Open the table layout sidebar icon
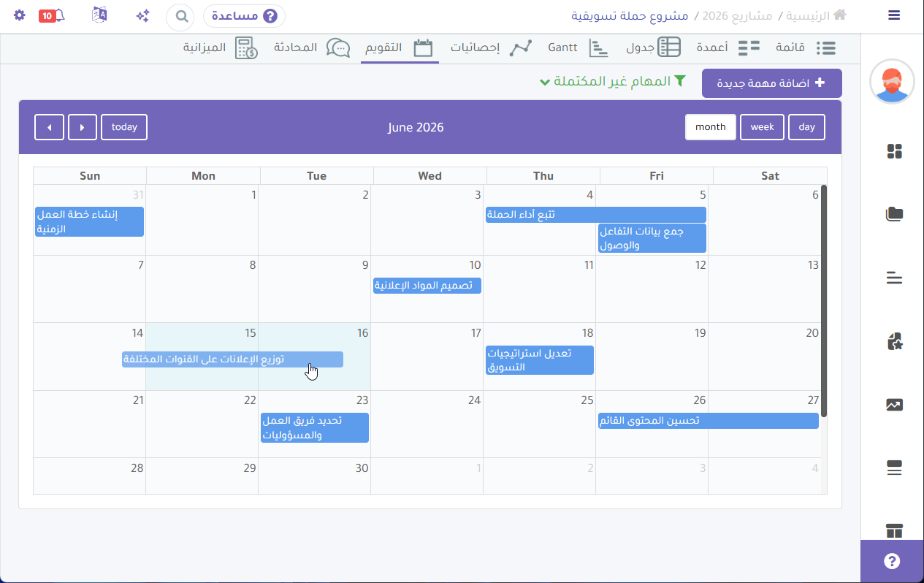Viewport: 924px width, 583px height. (x=894, y=530)
